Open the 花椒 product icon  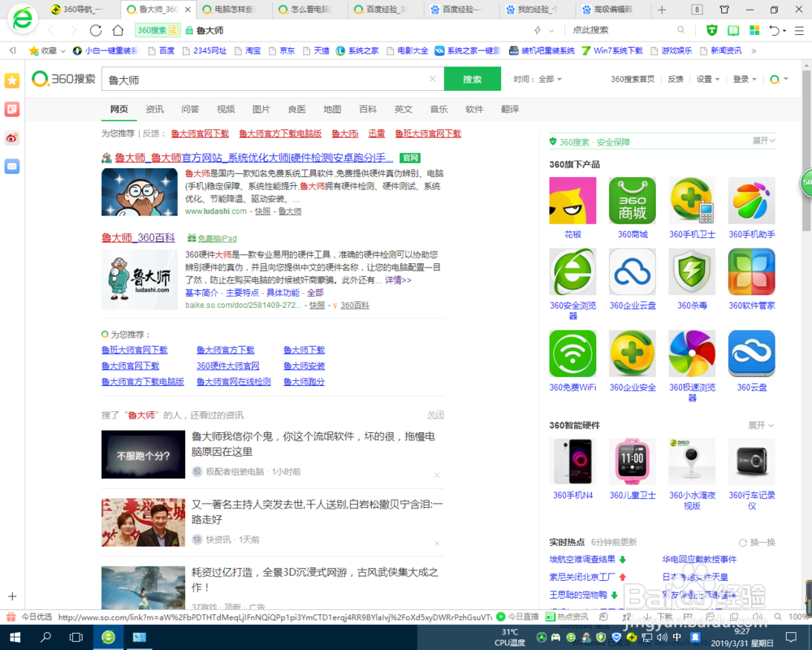click(x=572, y=201)
